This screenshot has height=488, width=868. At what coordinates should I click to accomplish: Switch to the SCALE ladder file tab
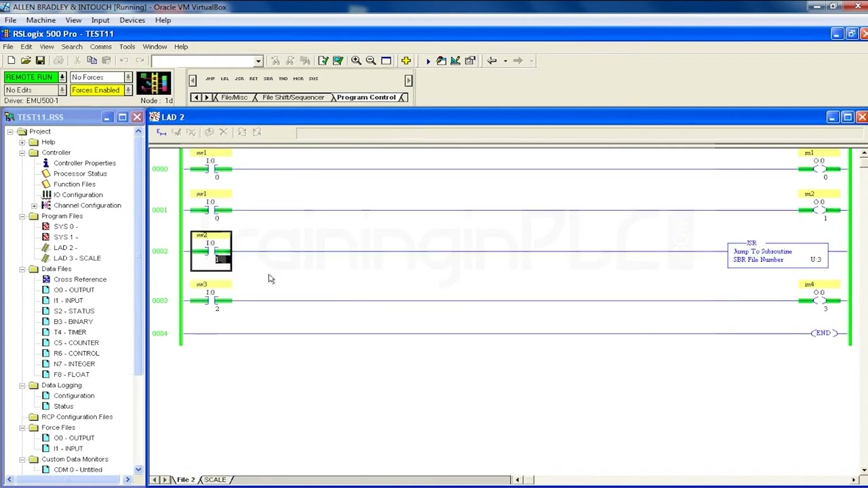click(x=215, y=480)
